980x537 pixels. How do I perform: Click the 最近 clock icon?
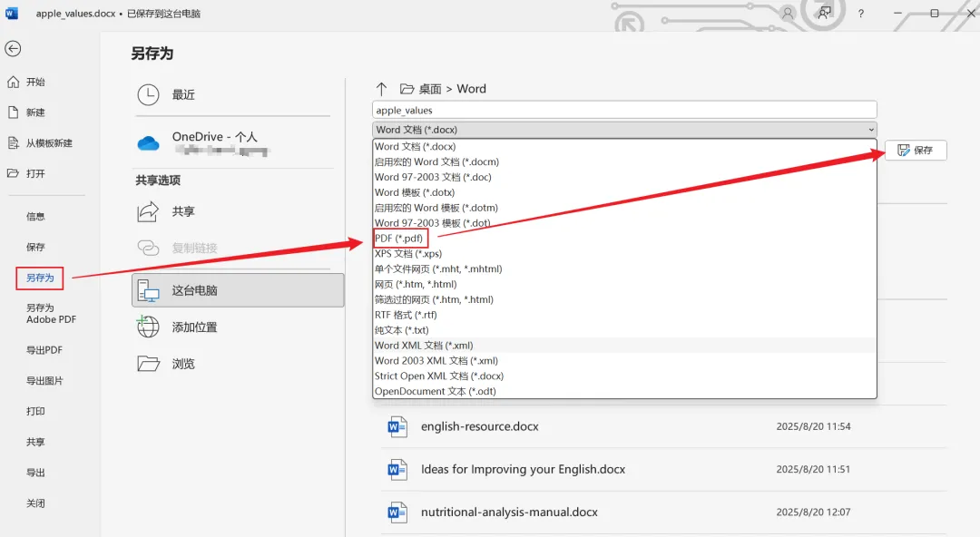click(x=148, y=95)
